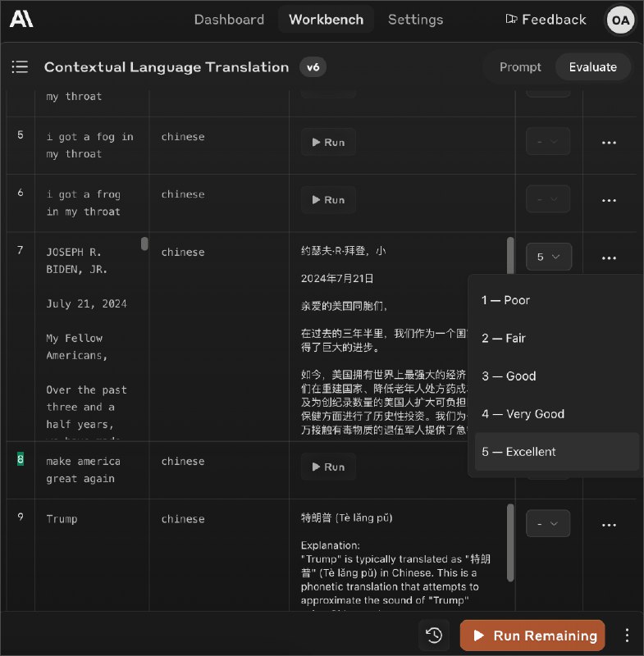
Task: Collapse the row 7 rating dropdown showing 5
Action: coord(549,257)
